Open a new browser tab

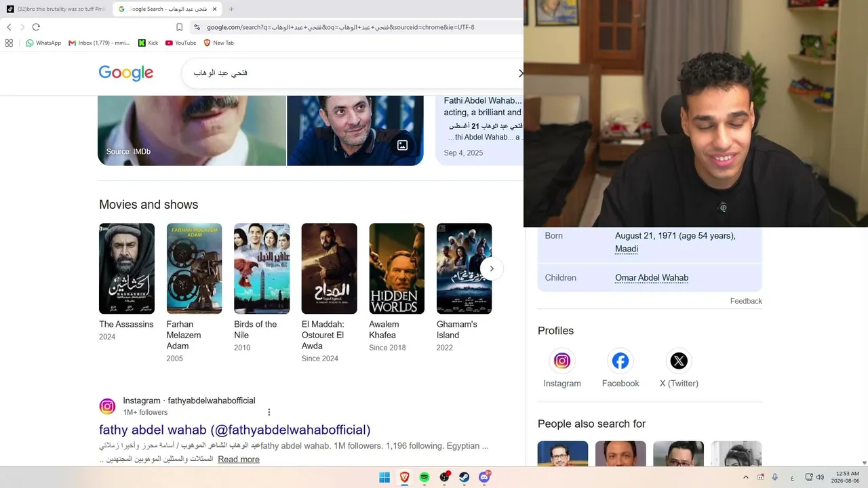[x=231, y=9]
